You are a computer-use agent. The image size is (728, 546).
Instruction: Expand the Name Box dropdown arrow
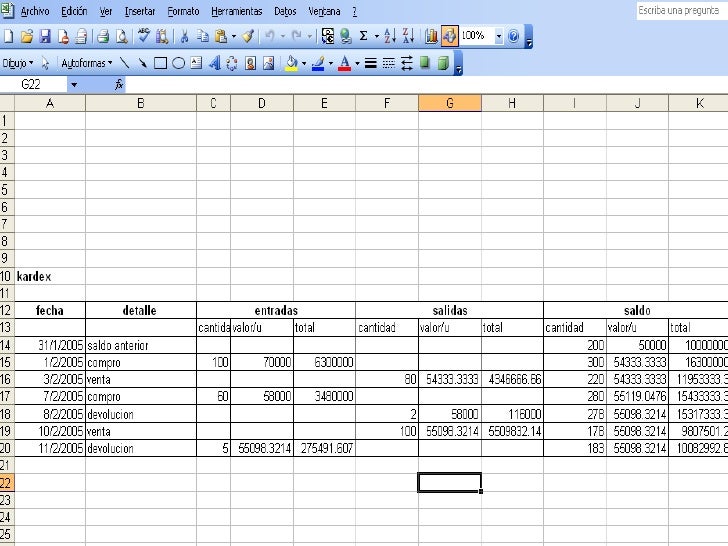pos(74,85)
